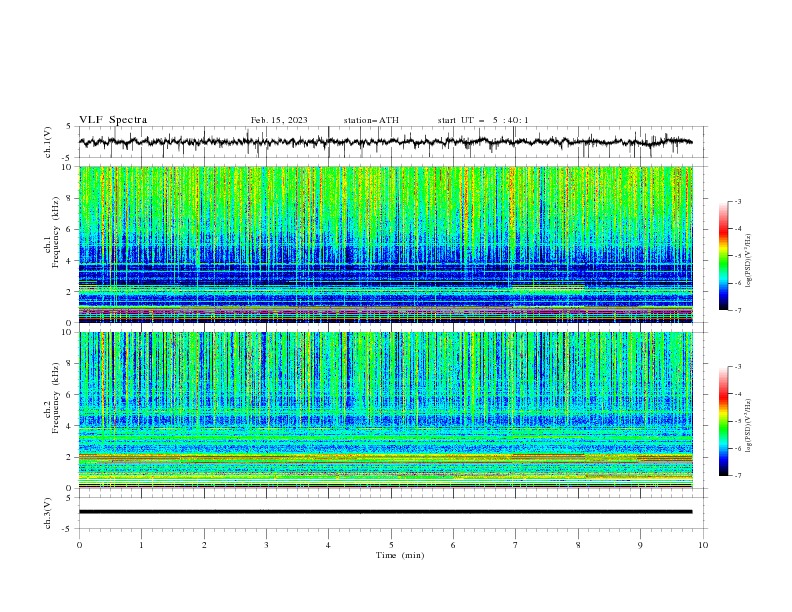The width and height of the screenshot is (792, 612).
Task: Click the lower PSD color scale bar
Action: click(723, 421)
